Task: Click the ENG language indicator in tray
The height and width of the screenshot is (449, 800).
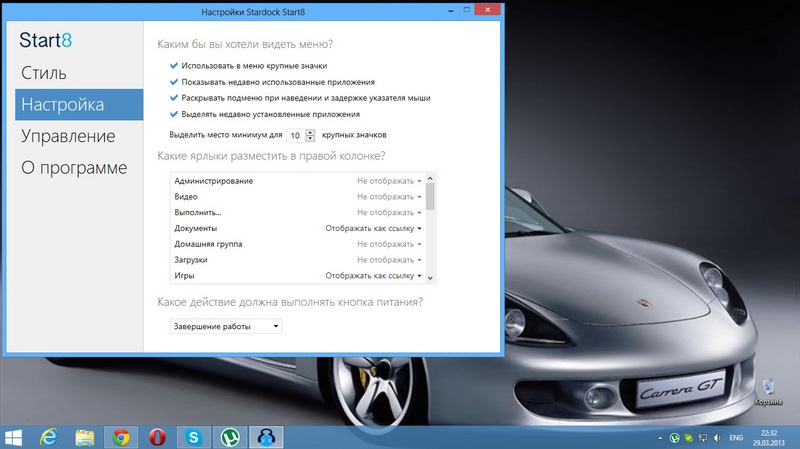Action: (x=735, y=438)
